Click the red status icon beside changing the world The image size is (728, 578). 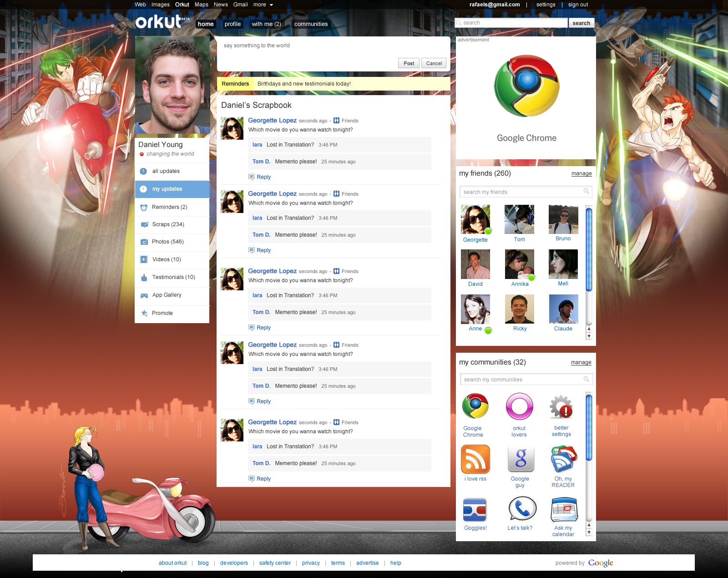tap(142, 154)
